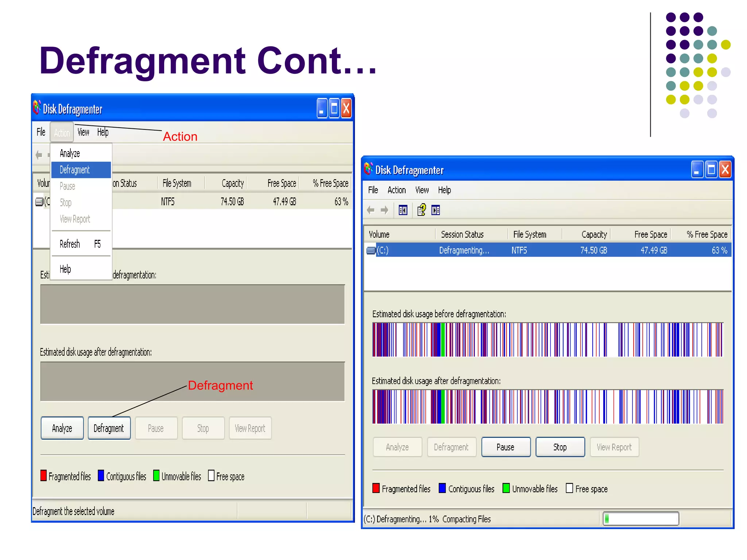Click % Free Space column header in left window
This screenshot has height=560, width=747.
325,183
